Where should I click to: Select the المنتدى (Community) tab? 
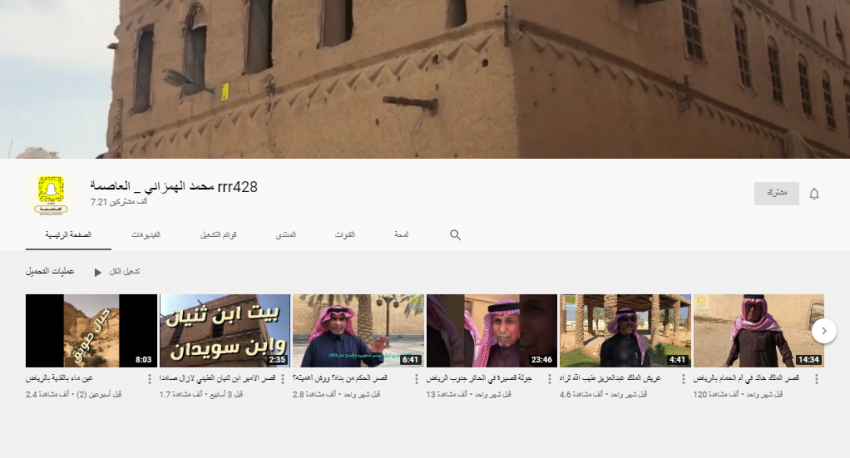[x=285, y=235]
